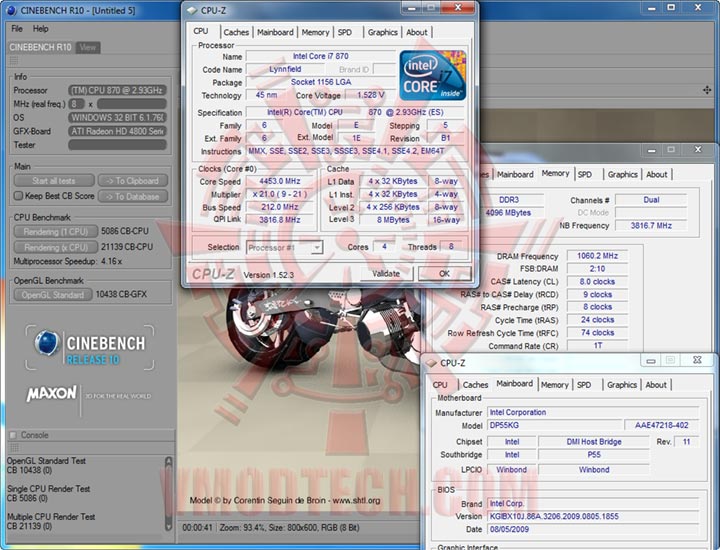Click the OK button in CPU-Z
Viewport: 720px width, 550px height.
[444, 274]
